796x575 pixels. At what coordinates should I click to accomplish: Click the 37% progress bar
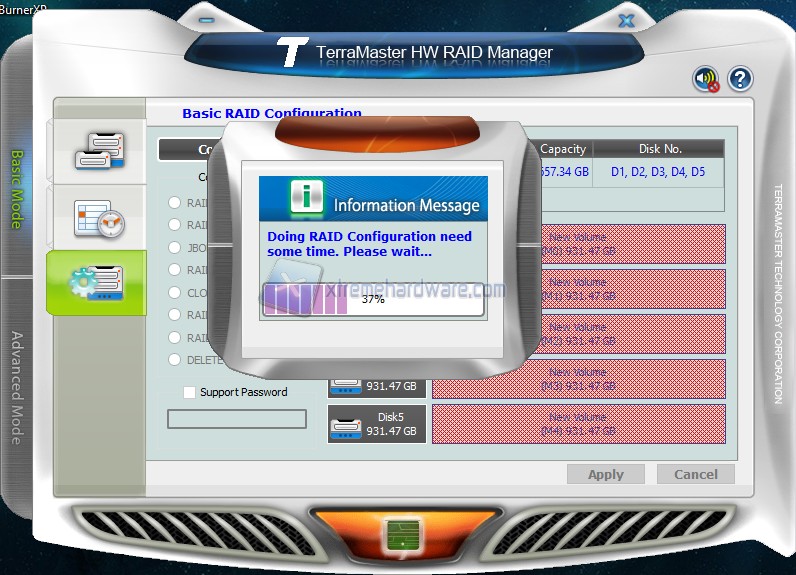[x=373, y=299]
